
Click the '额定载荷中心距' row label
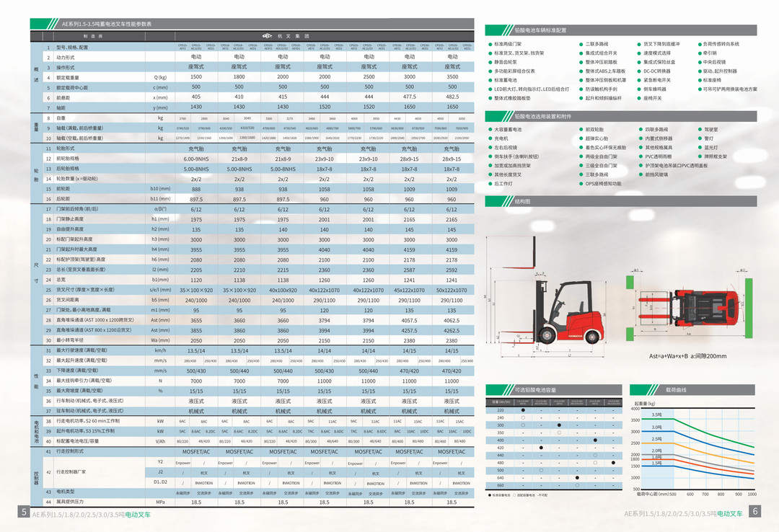tap(72, 87)
